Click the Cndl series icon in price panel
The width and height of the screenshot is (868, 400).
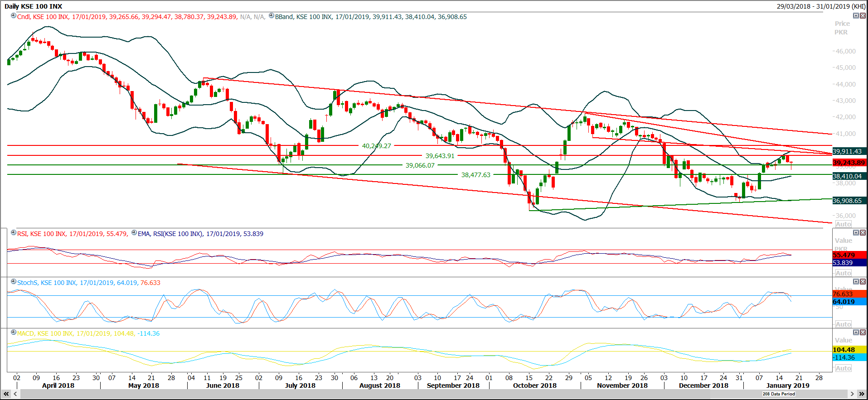coord(14,16)
